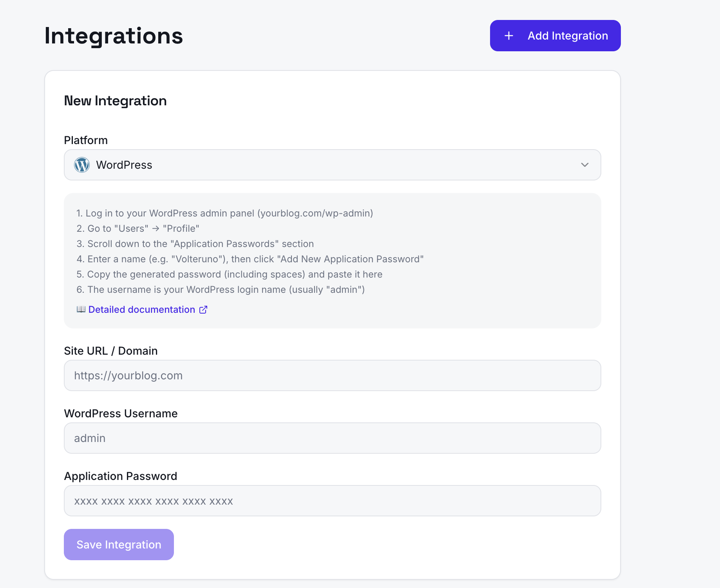Image resolution: width=720 pixels, height=588 pixels.
Task: Click the WordPress Username label
Action: (121, 413)
